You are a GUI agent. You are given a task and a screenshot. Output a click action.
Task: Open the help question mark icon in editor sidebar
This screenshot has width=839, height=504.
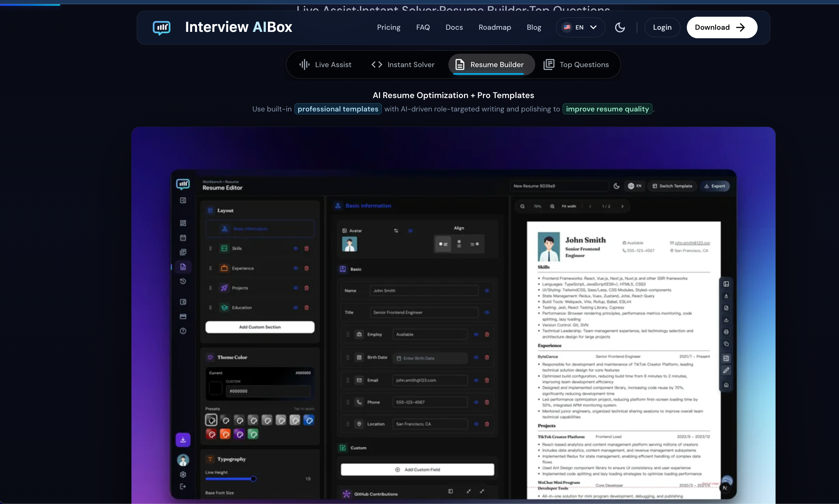tap(183, 331)
